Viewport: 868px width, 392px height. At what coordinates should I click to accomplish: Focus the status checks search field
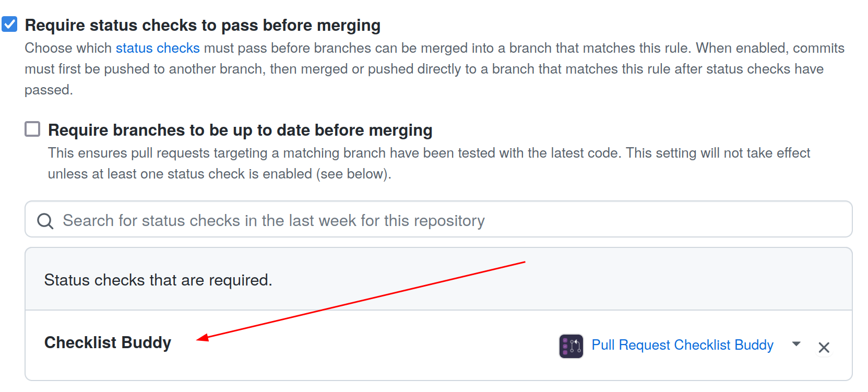[x=438, y=220]
